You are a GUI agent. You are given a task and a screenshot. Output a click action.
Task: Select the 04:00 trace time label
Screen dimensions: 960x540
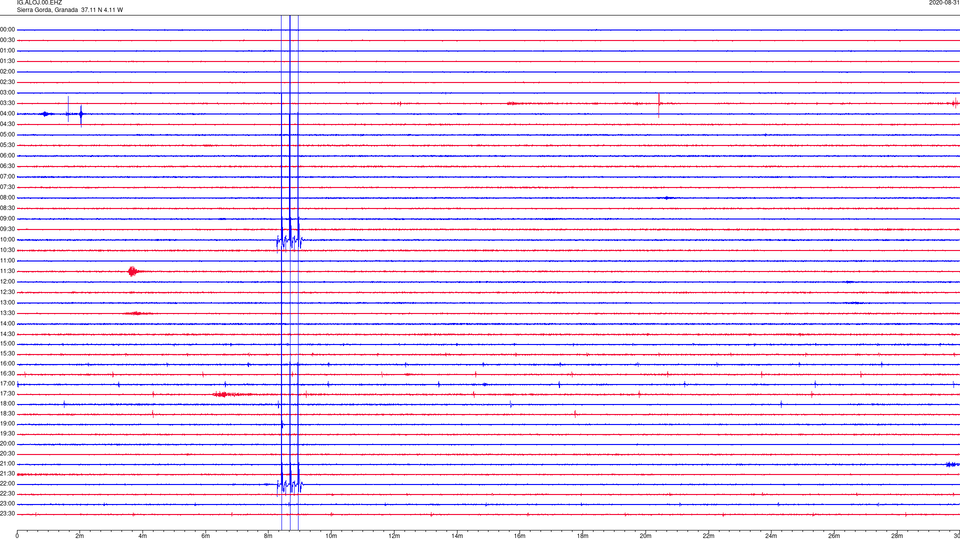pos(7,113)
